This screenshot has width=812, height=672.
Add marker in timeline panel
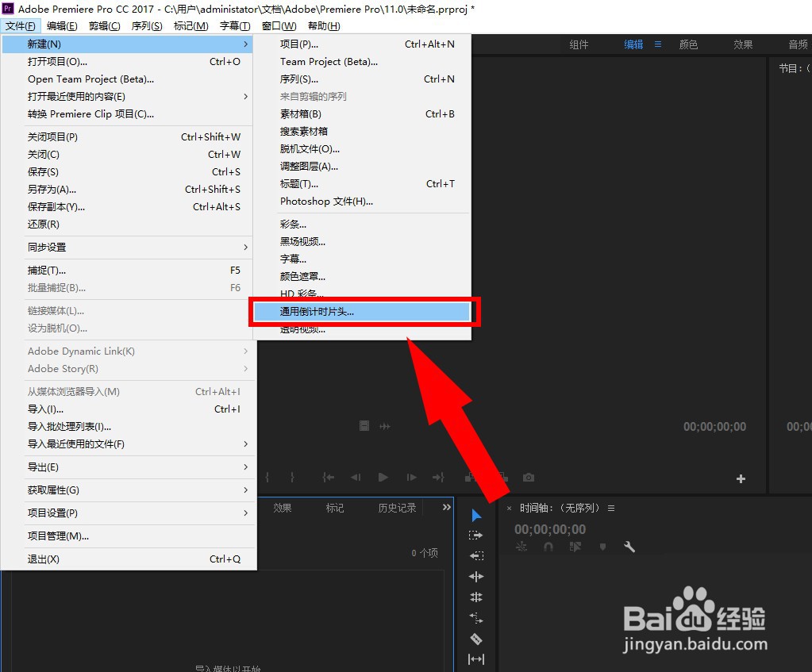[602, 547]
